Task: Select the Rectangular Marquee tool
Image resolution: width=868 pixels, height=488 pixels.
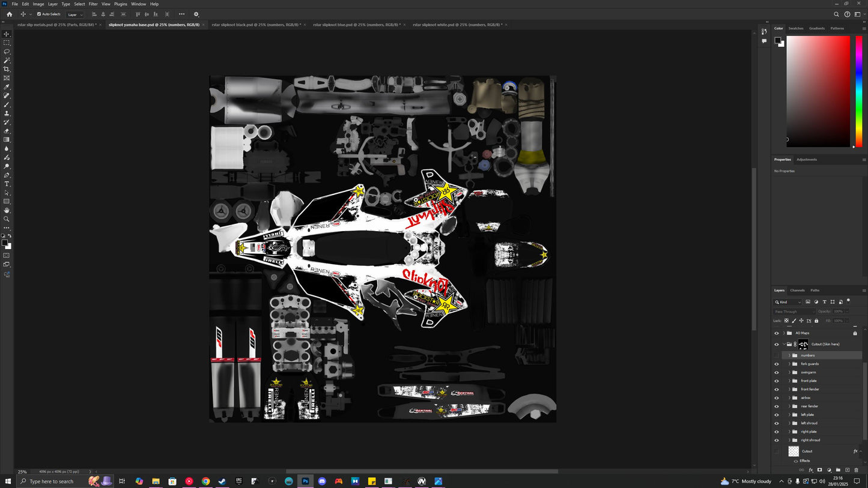Action: click(7, 43)
